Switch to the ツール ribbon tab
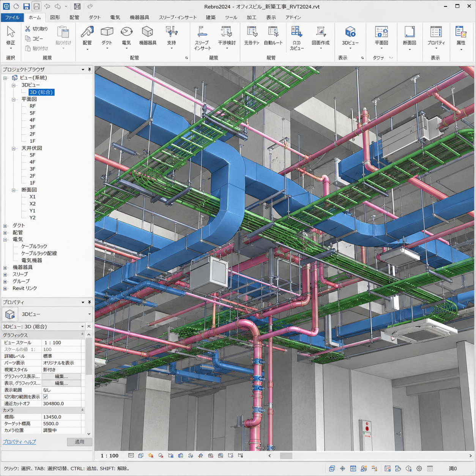 pyautogui.click(x=231, y=17)
